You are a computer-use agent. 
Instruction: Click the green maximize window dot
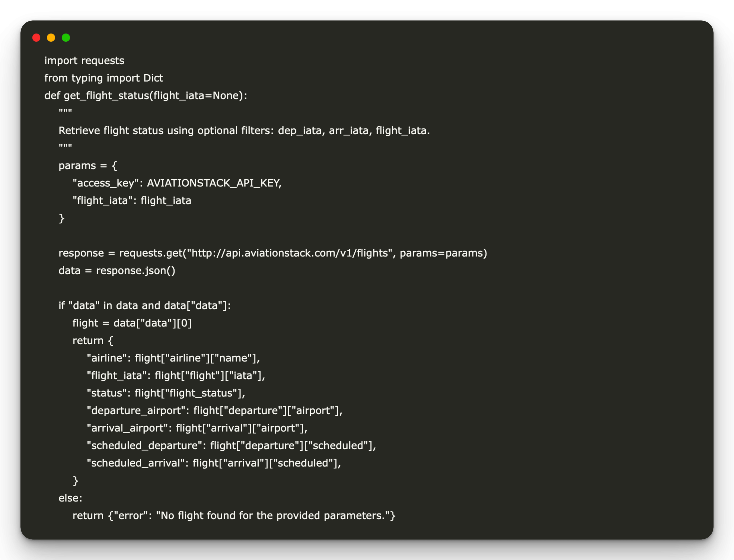(x=66, y=38)
